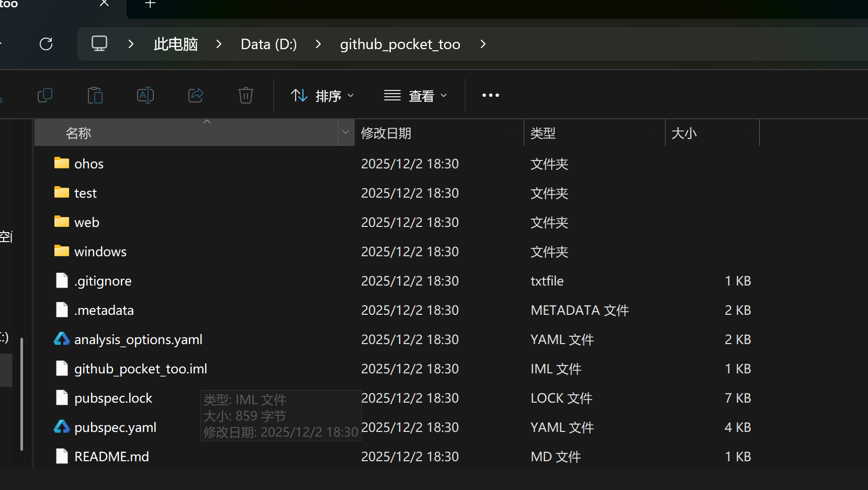The image size is (868, 490).
Task: Open the 查看 view dropdown
Action: pyautogui.click(x=415, y=95)
